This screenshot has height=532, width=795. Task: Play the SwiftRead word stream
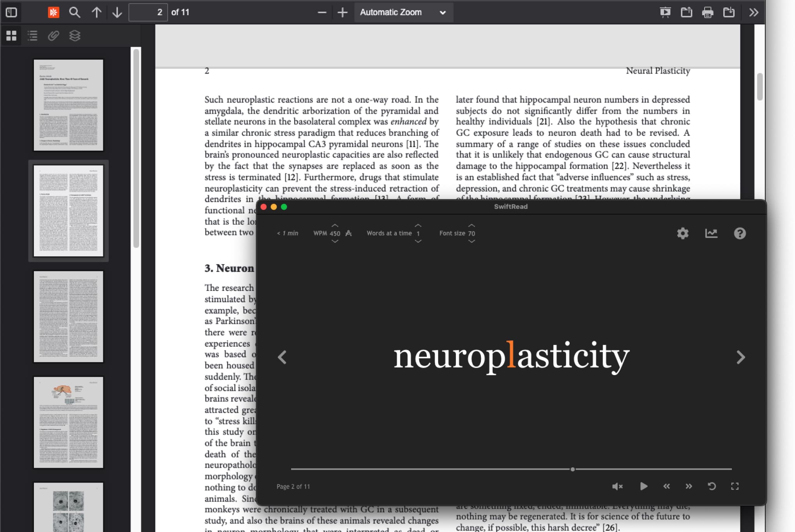[643, 486]
